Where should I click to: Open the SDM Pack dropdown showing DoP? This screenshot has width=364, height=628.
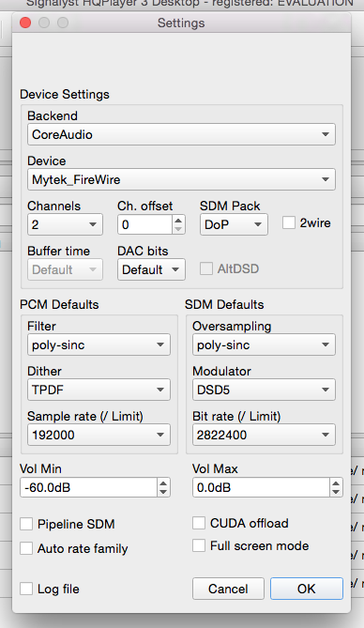(x=234, y=224)
